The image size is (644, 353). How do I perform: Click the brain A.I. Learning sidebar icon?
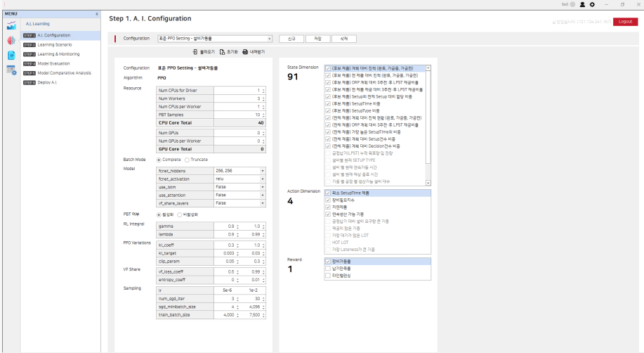[x=11, y=40]
